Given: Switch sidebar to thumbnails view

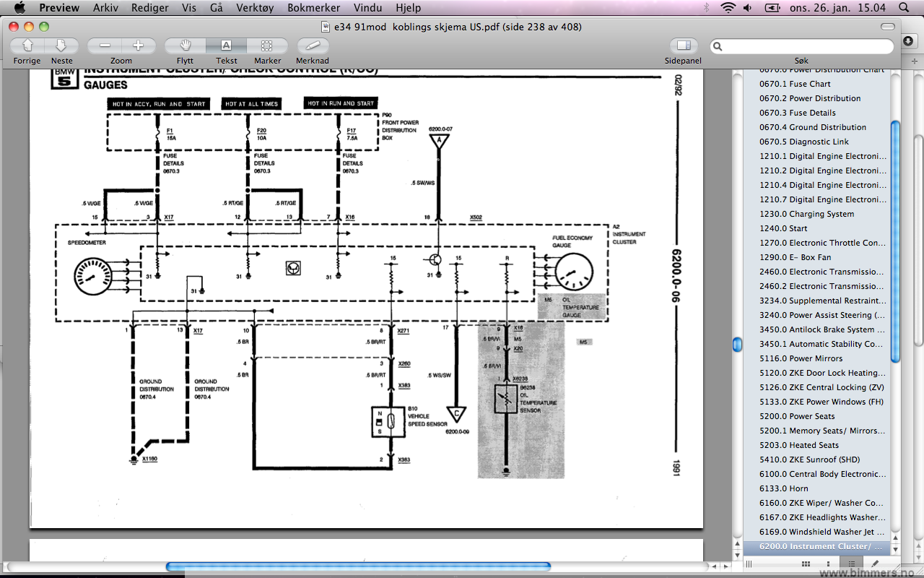Looking at the screenshot, I should point(829,564).
